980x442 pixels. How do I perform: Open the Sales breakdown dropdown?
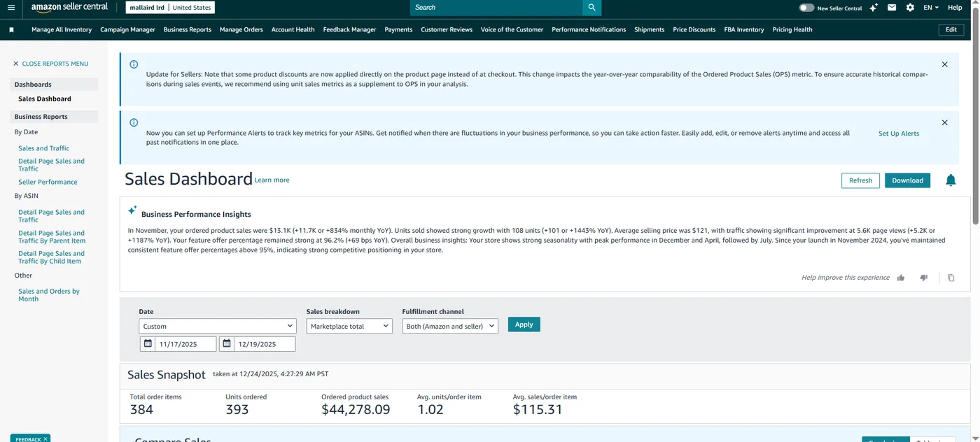click(349, 326)
